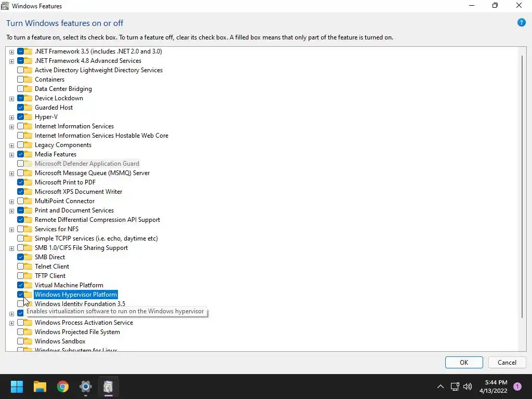The height and width of the screenshot is (399, 532).
Task: Show hidden system tray icons
Action: pyautogui.click(x=440, y=387)
